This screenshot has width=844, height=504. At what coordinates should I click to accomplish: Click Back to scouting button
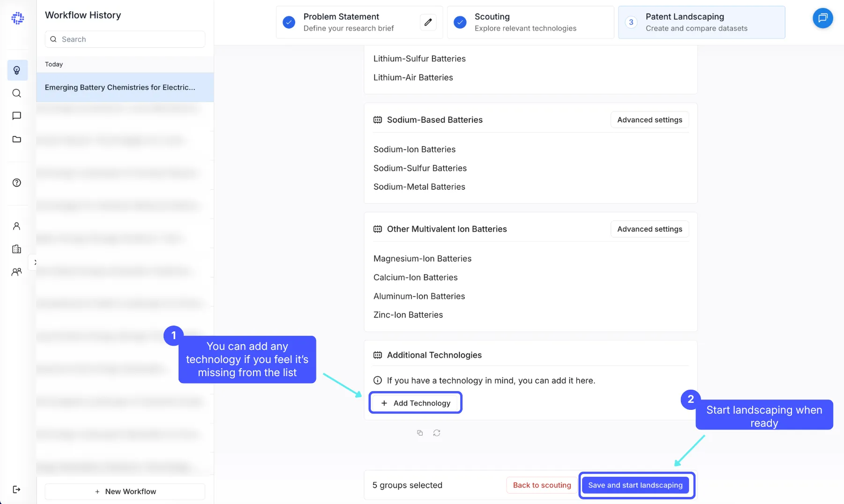[x=542, y=485]
